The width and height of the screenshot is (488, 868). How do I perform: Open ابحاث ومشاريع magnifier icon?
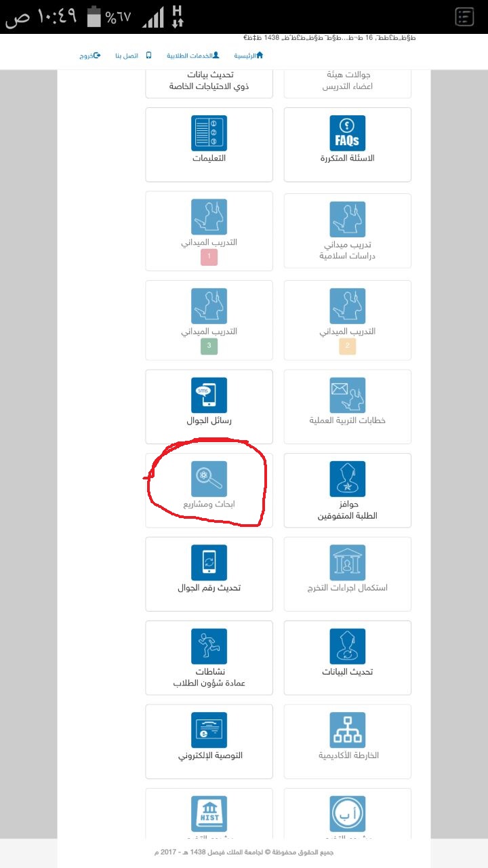(x=209, y=479)
